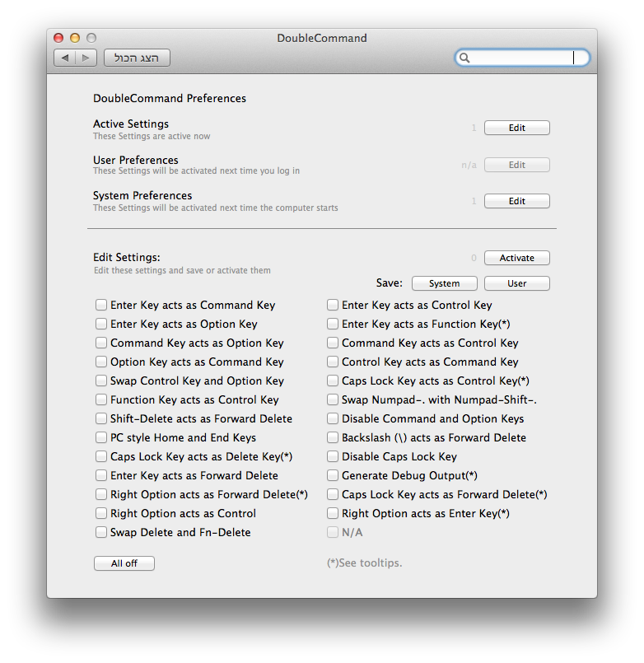Click the All off button

(124, 563)
